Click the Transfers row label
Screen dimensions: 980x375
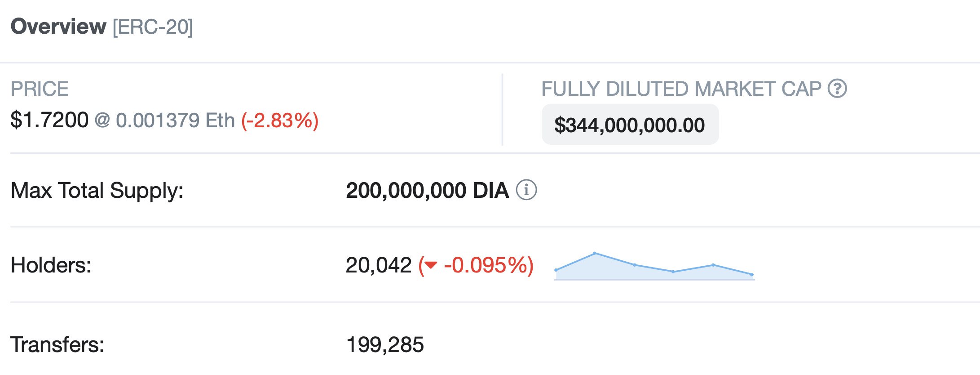pos(57,344)
